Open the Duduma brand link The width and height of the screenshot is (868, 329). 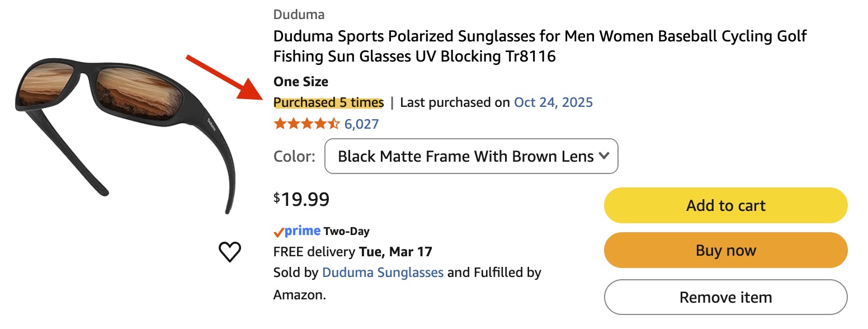[x=299, y=14]
